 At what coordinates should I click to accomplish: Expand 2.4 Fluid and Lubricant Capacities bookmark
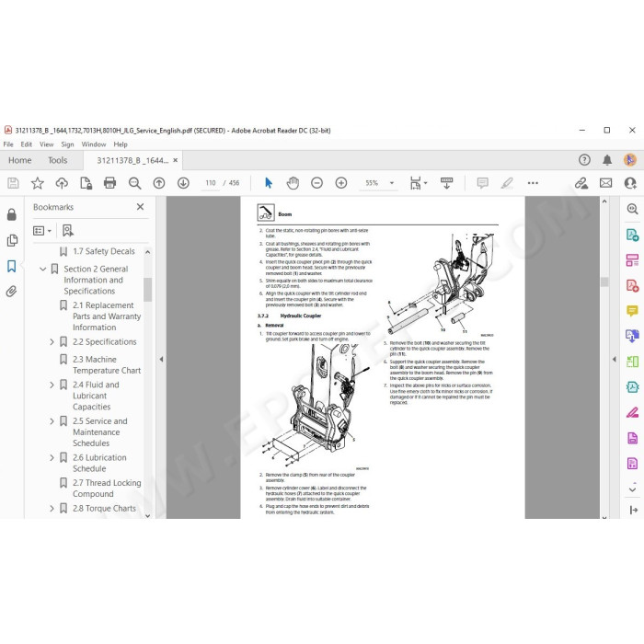[x=52, y=385]
